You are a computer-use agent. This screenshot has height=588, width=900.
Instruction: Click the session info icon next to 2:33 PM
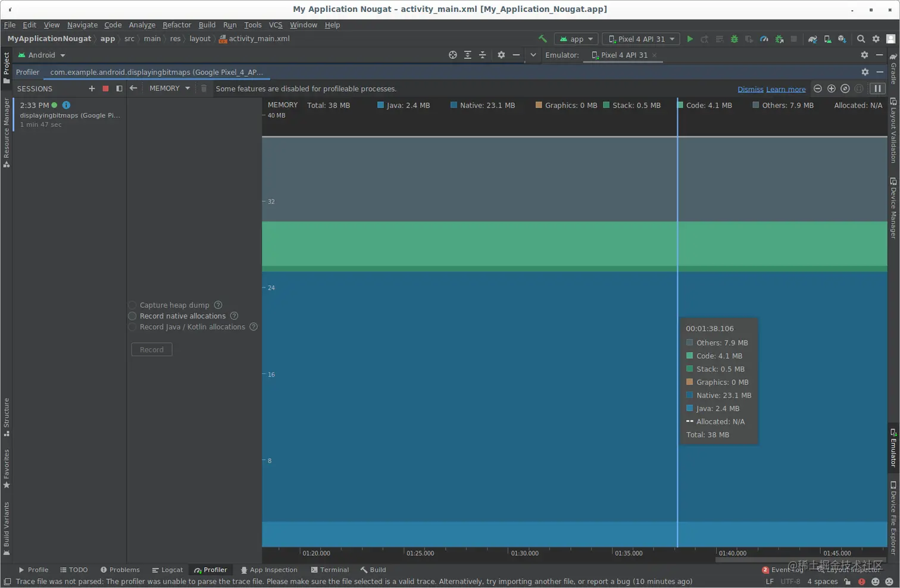tap(66, 105)
